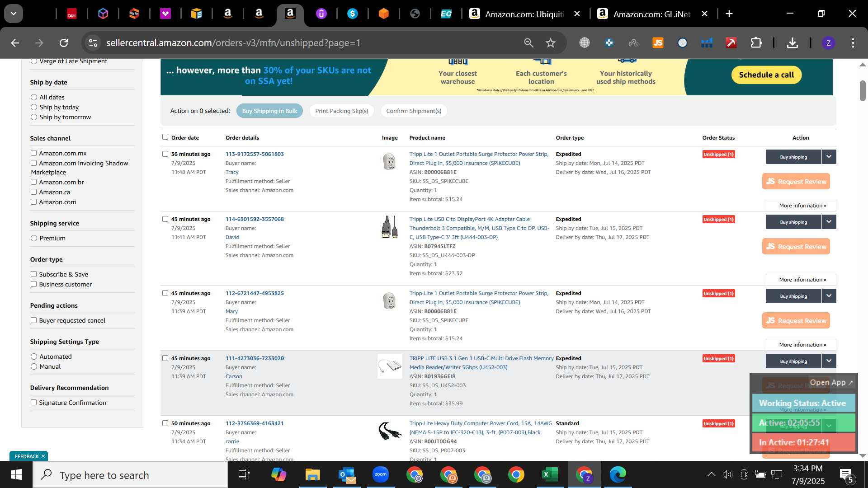Open order link 114-6301592-3557068
This screenshot has height=488, width=868.
coord(255,219)
